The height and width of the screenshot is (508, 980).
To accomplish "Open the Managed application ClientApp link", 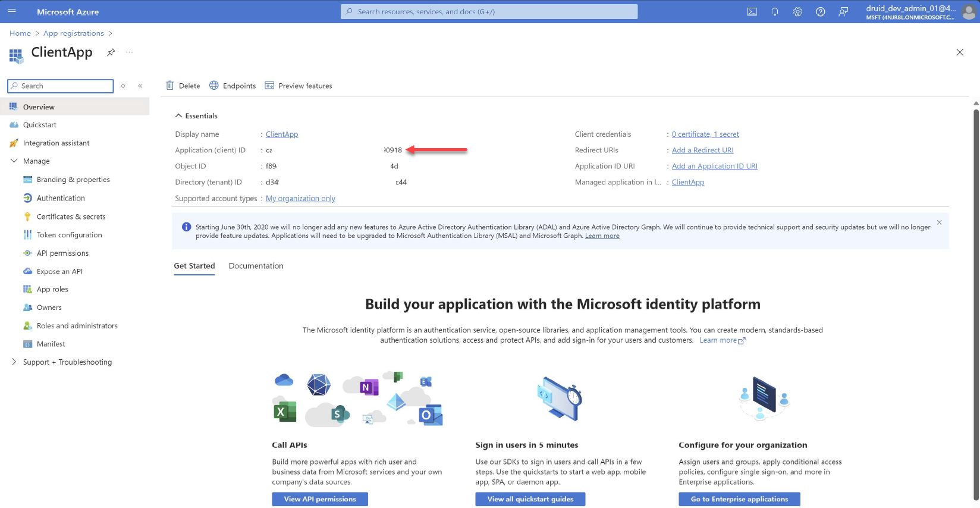I will click(688, 183).
